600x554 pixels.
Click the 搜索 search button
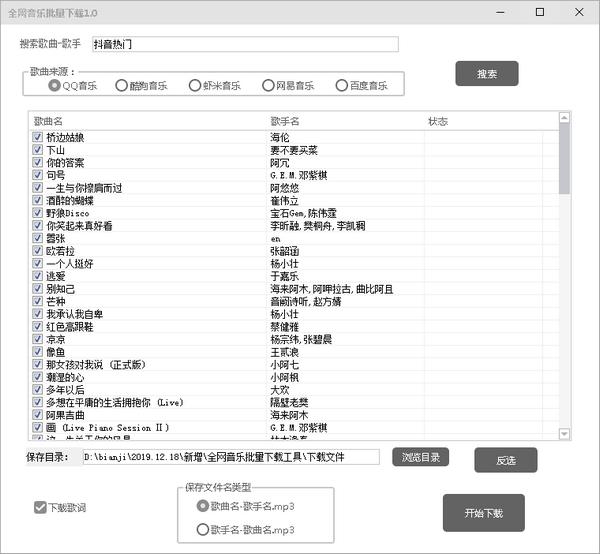(x=487, y=73)
